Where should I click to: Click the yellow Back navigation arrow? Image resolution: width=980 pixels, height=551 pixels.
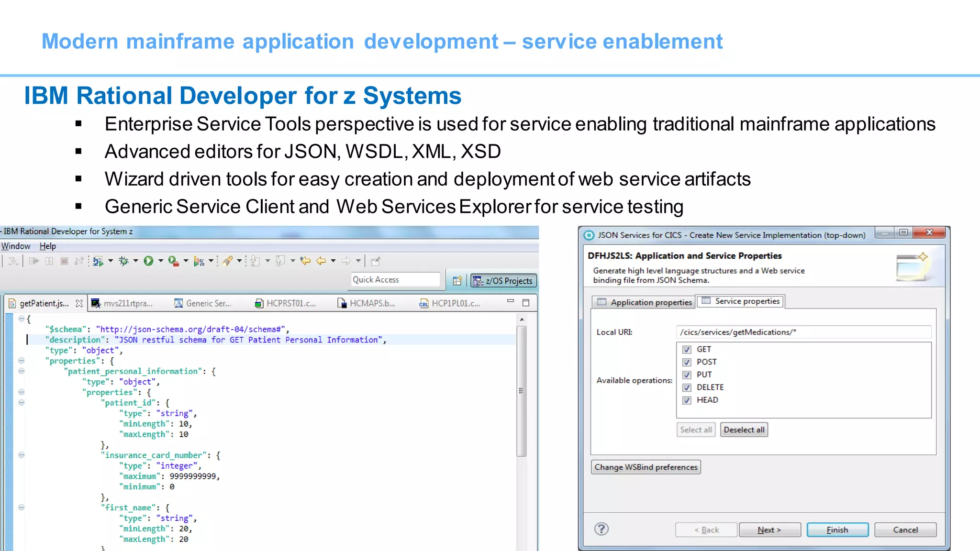coord(321,261)
